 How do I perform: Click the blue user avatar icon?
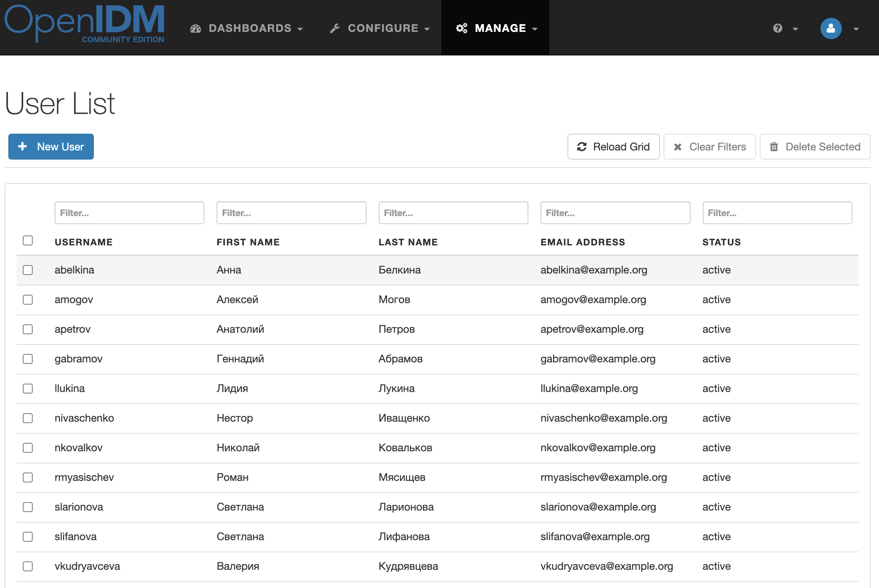click(x=831, y=28)
